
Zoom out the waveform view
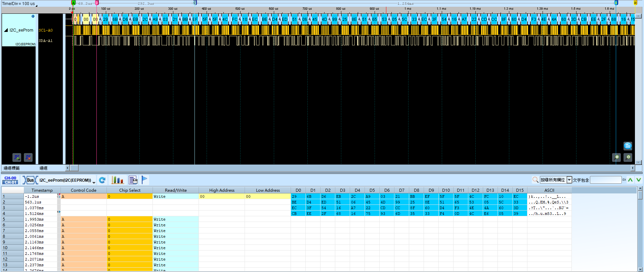tap(616, 157)
